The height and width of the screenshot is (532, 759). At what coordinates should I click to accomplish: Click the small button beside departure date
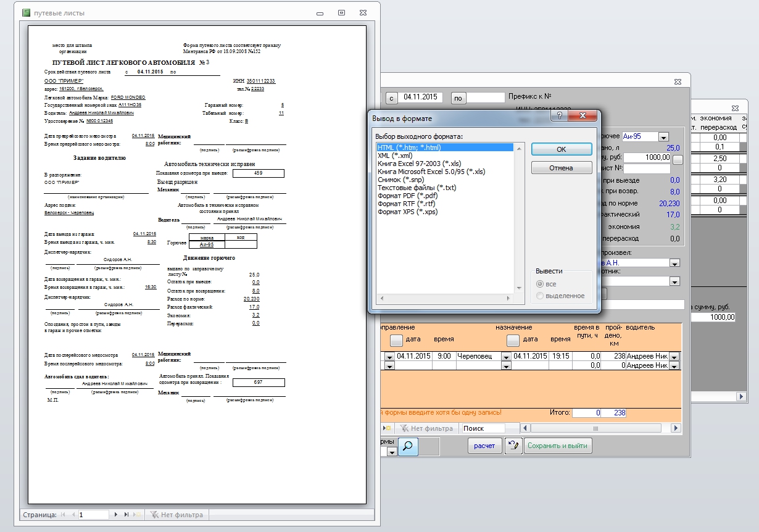point(397,340)
